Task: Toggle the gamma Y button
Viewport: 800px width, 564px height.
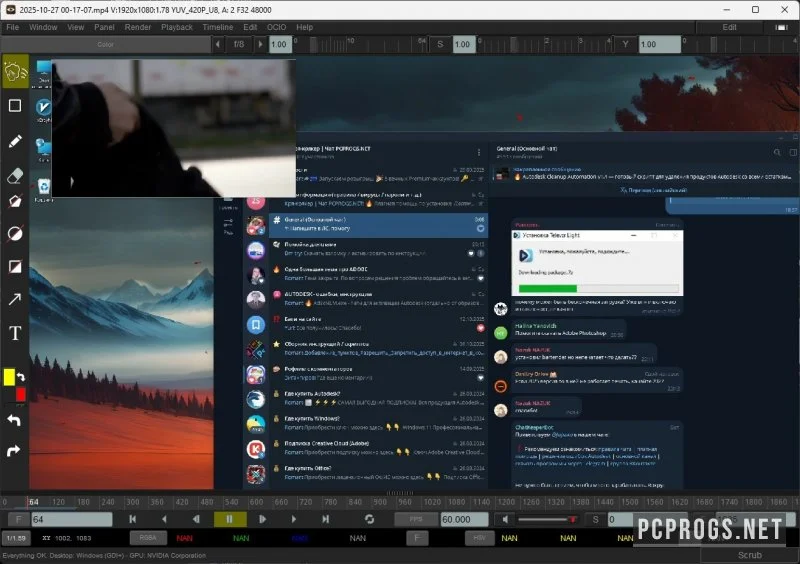Action: pos(626,44)
